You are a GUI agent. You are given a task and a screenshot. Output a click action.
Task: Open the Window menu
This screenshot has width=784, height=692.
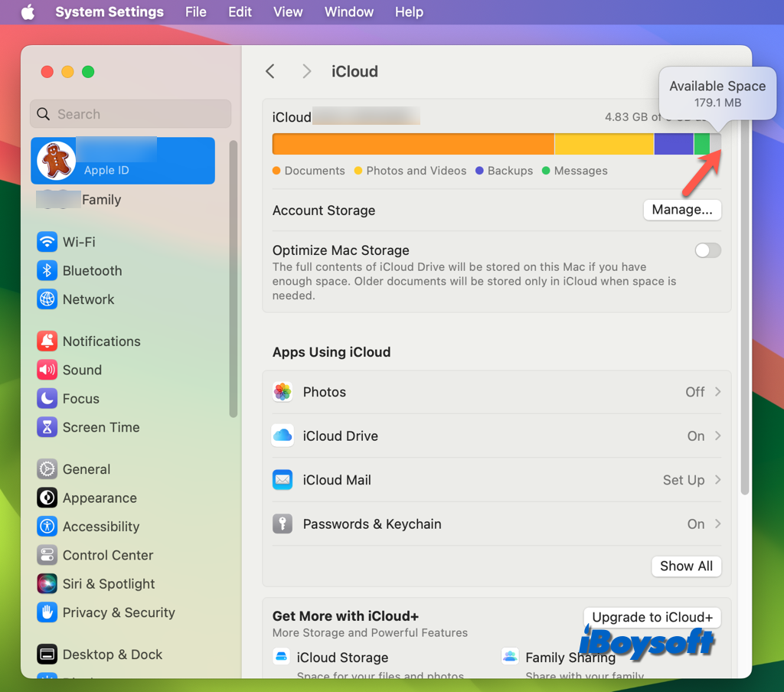coord(349,11)
